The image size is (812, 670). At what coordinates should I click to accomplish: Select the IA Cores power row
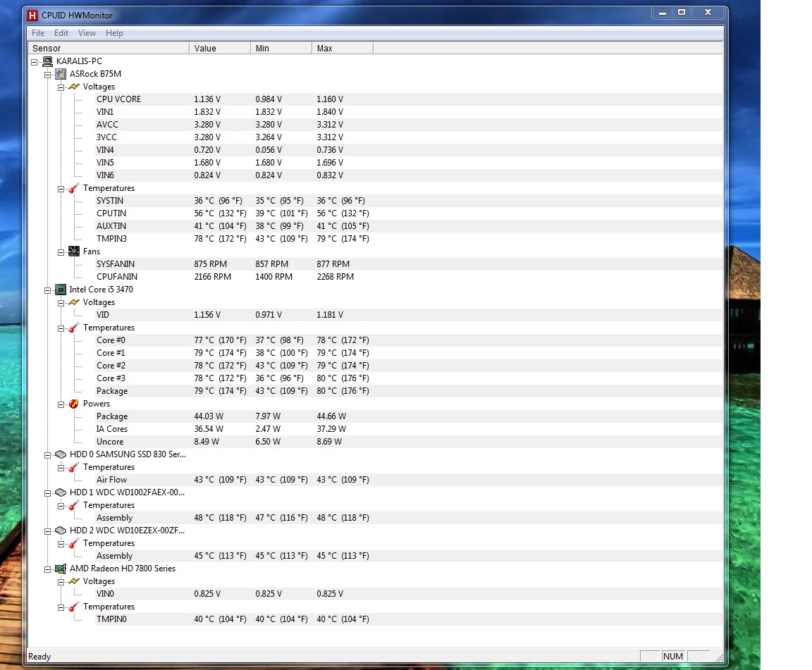409,429
